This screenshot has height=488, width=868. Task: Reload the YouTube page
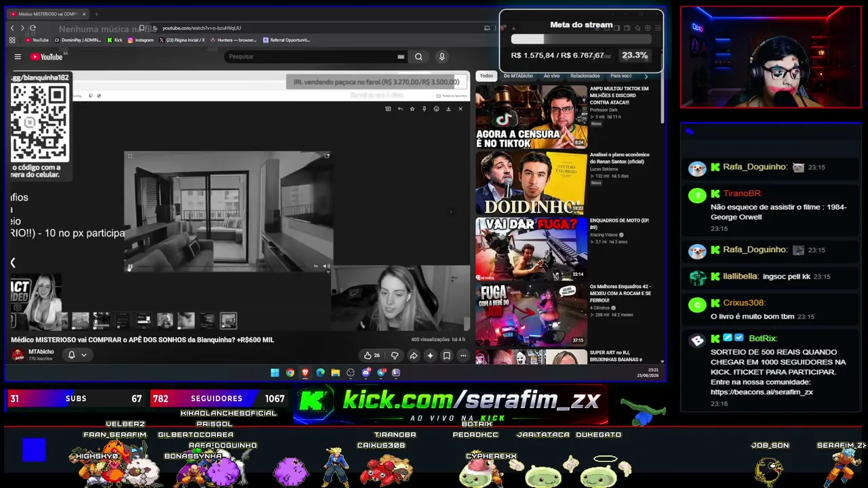[33, 28]
